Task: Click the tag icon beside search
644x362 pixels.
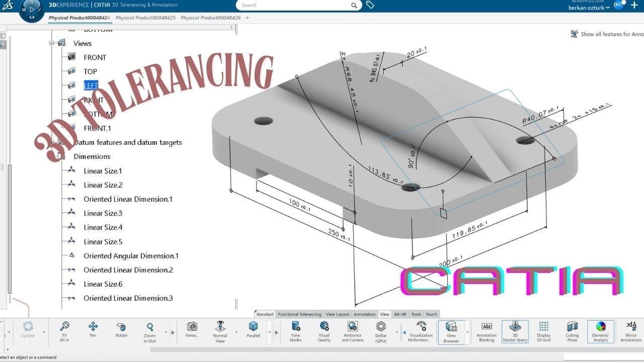Action: tap(370, 5)
